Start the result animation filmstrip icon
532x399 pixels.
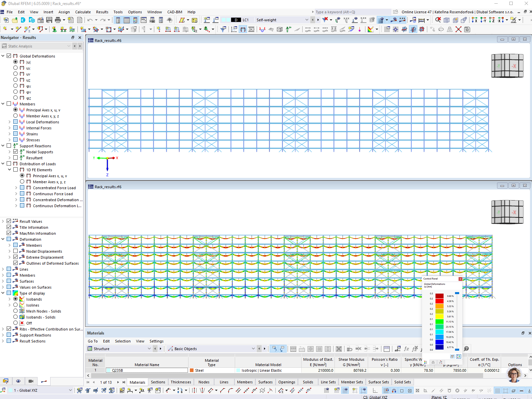click(x=252, y=29)
